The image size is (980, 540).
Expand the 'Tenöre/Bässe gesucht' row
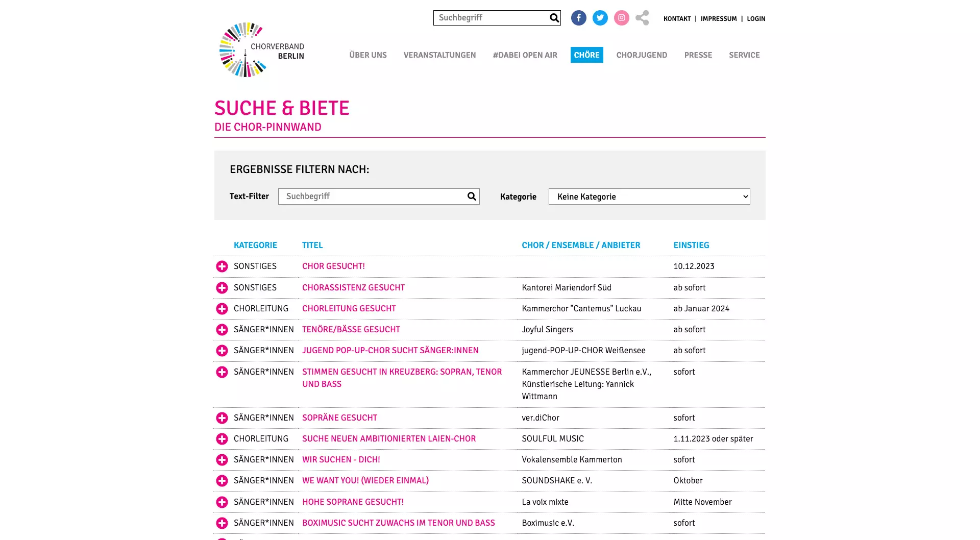[x=222, y=330]
